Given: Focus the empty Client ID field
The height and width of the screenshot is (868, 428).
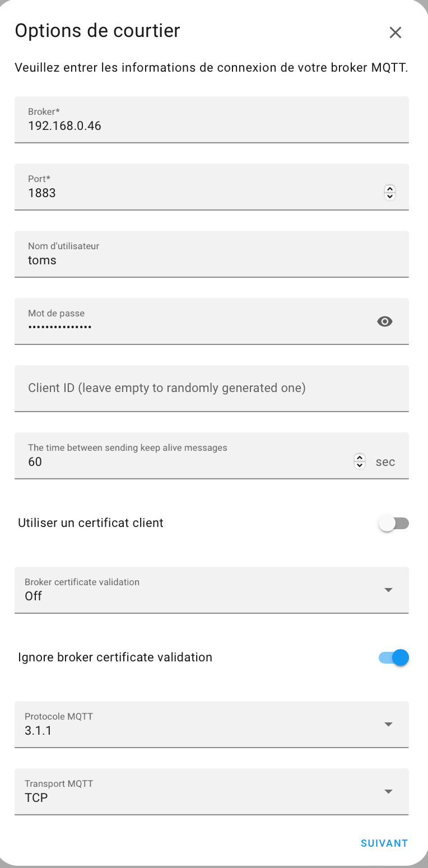Looking at the screenshot, I should pos(212,389).
